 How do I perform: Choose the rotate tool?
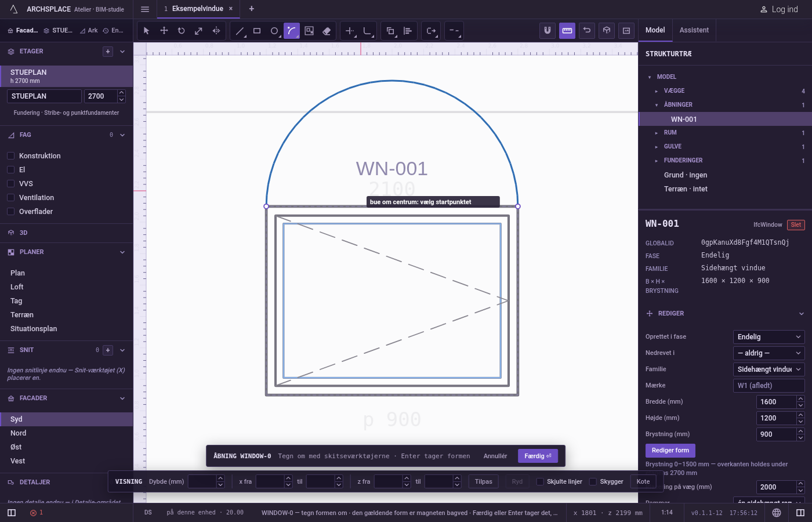tap(181, 31)
